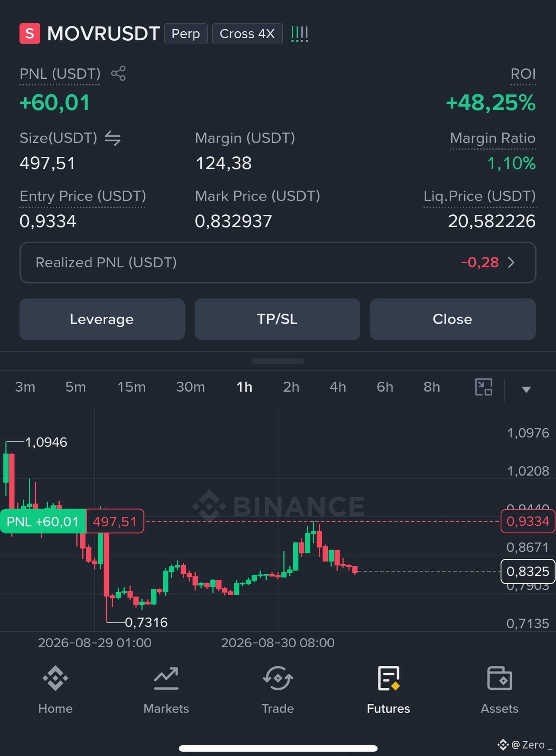Viewport: 556px width, 756px height.
Task: Open the Realized PNL (USDT) row
Action: (x=278, y=263)
